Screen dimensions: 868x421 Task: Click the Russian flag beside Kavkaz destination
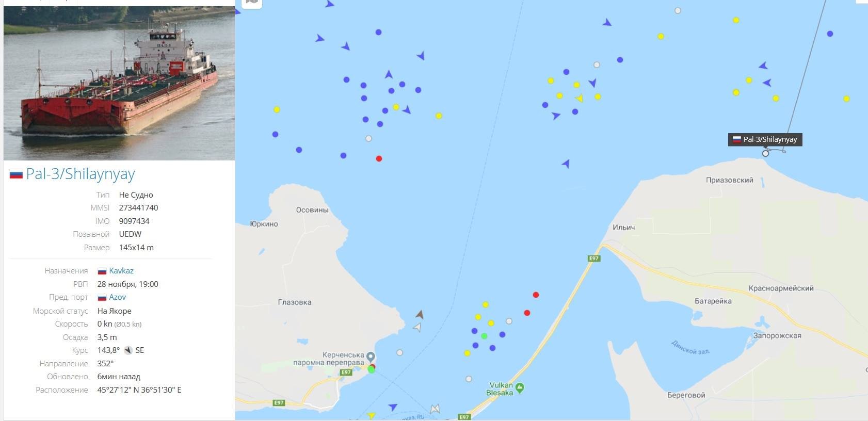pyautogui.click(x=102, y=271)
